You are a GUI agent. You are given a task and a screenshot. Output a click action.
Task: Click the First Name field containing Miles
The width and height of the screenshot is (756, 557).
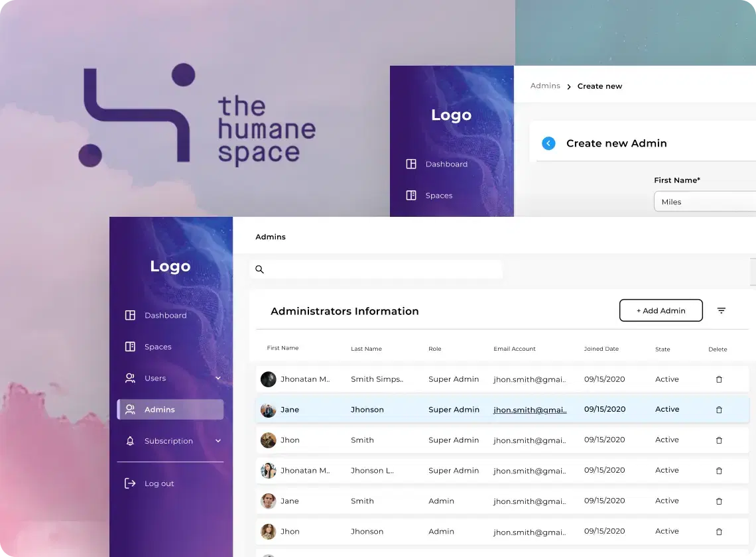click(x=705, y=202)
